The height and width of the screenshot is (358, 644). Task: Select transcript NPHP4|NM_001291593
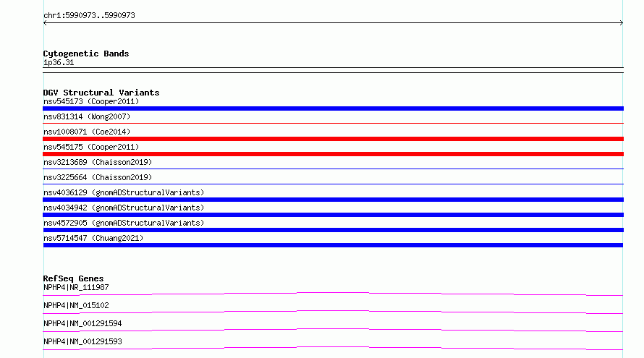coord(82,341)
